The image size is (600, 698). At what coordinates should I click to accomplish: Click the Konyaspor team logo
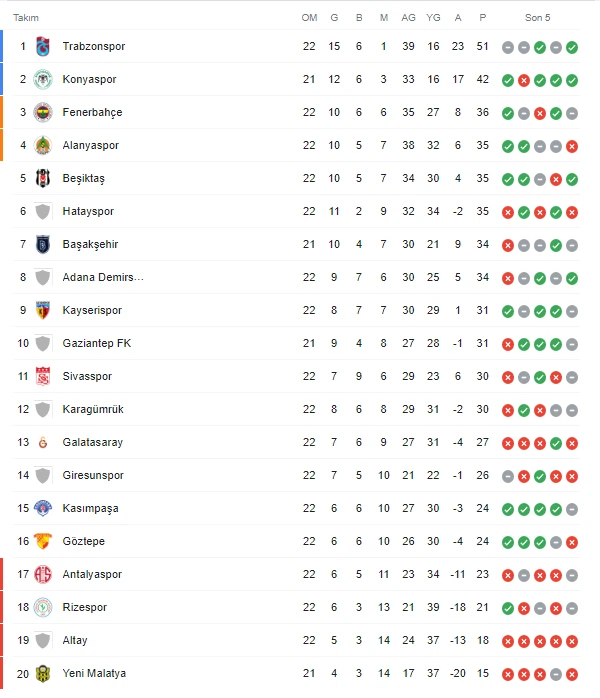(x=42, y=80)
